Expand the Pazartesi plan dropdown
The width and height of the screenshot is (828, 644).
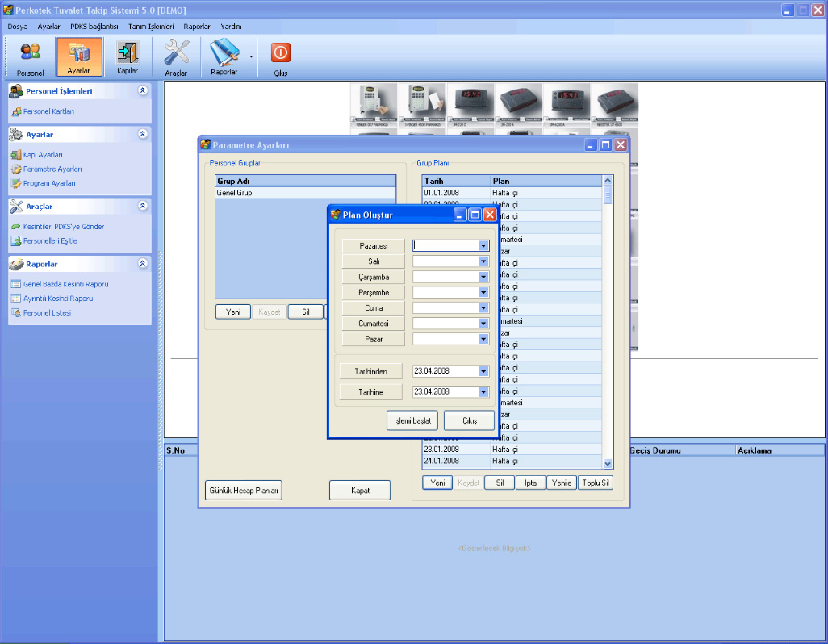click(x=483, y=245)
